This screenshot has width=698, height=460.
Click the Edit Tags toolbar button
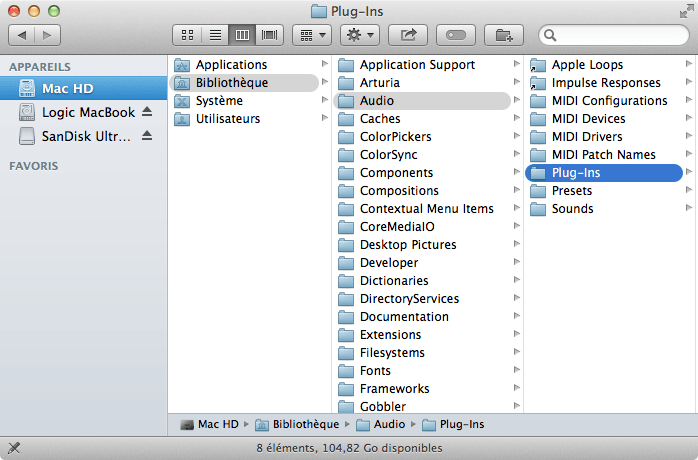coord(456,35)
